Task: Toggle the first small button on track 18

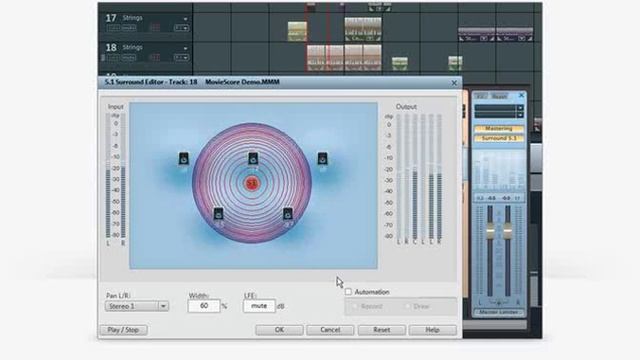Action: (x=113, y=58)
